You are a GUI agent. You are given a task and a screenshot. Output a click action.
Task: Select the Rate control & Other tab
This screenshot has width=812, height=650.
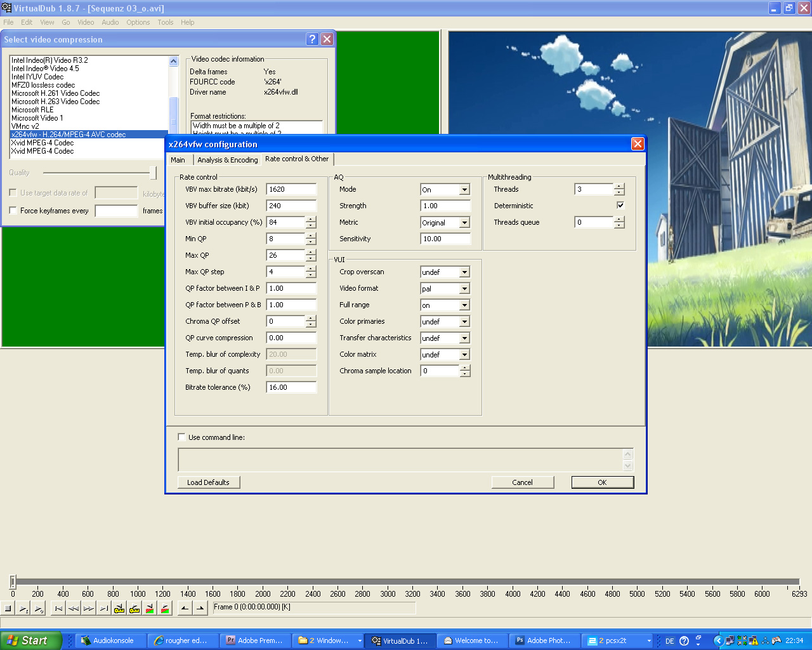click(297, 159)
